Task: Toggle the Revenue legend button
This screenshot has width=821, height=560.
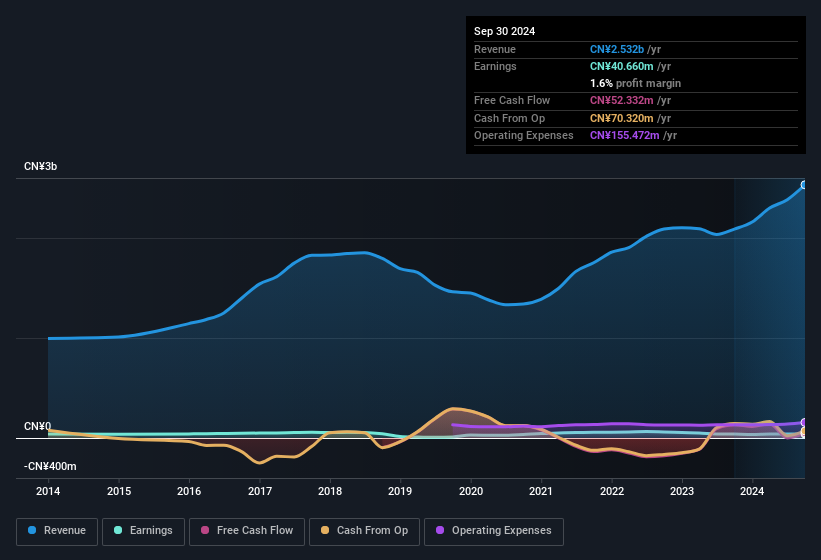Action: (57, 531)
